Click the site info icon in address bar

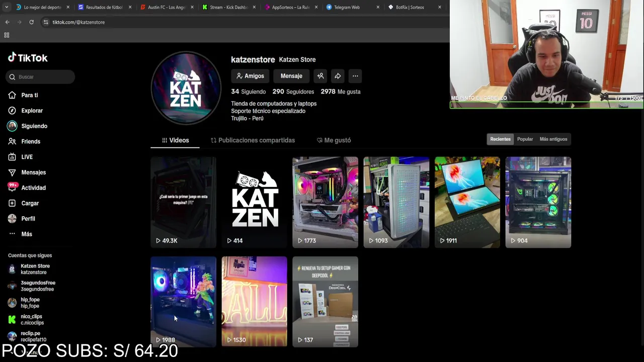tap(46, 22)
